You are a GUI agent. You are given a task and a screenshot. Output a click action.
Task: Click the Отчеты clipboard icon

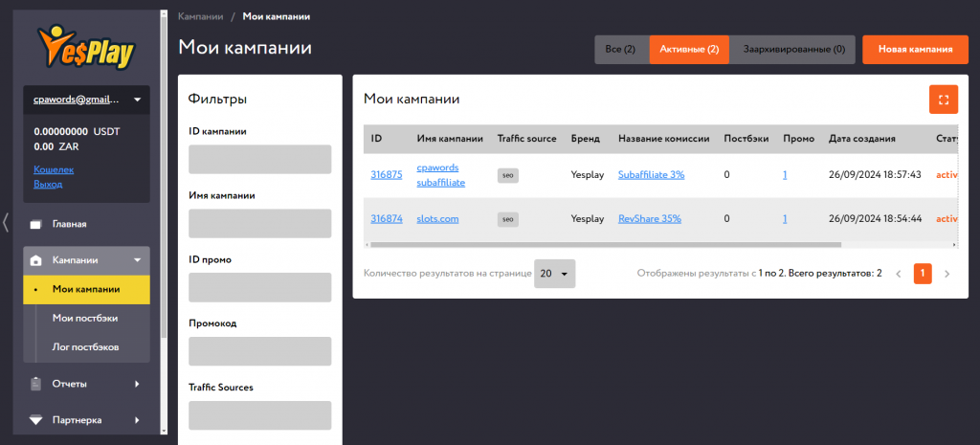pos(36,384)
